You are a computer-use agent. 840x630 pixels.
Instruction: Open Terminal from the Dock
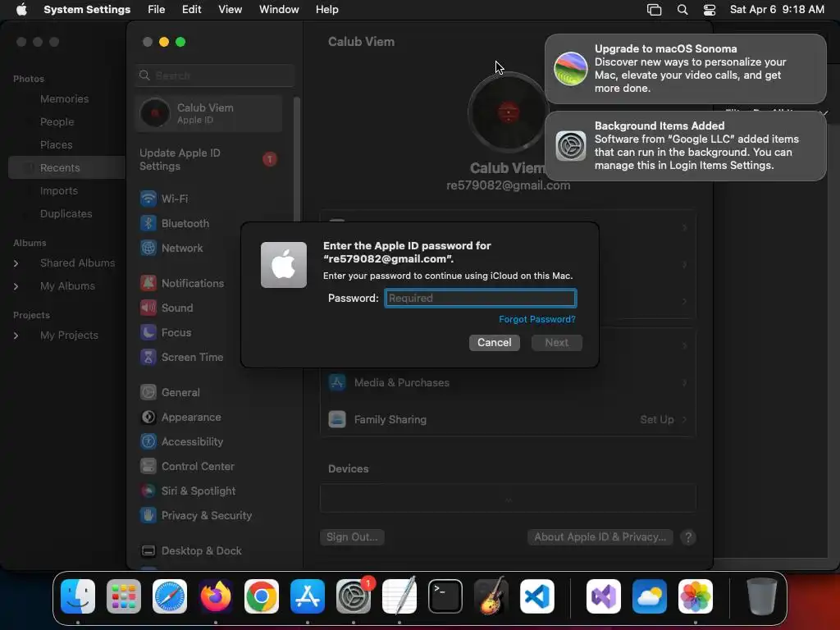pyautogui.click(x=445, y=596)
